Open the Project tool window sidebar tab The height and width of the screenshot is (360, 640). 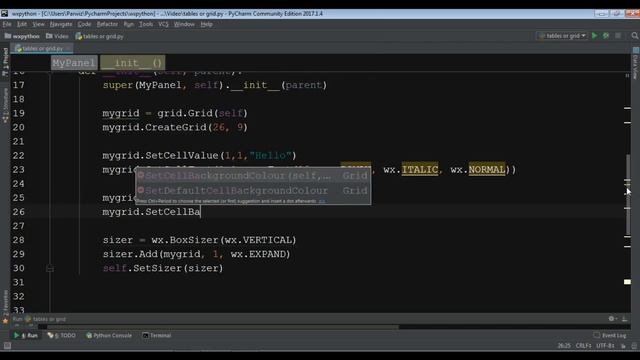pyautogui.click(x=5, y=61)
